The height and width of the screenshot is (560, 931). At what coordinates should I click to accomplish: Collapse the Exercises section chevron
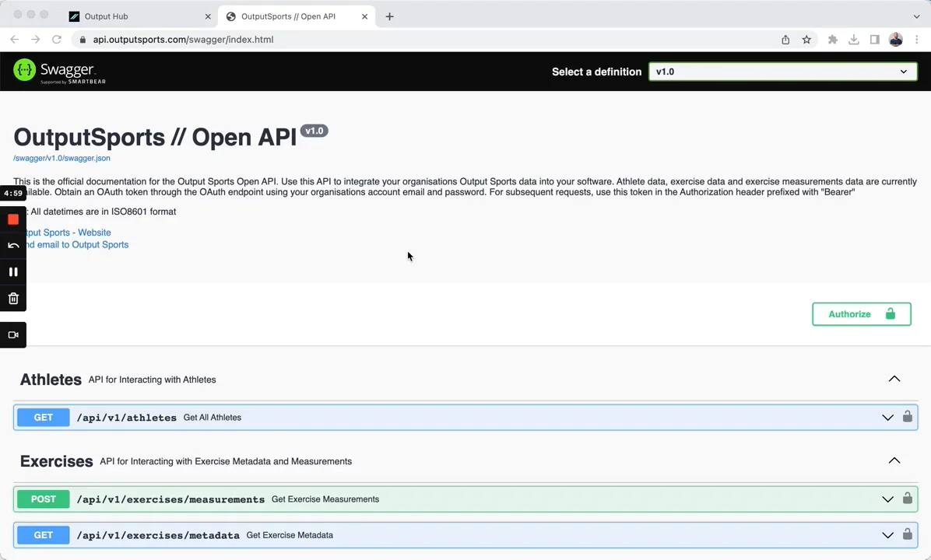(894, 461)
